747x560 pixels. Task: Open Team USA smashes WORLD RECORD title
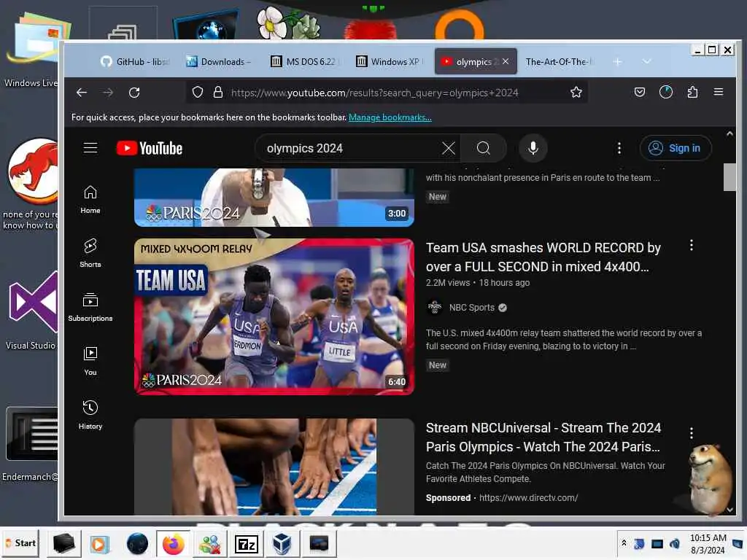543,257
